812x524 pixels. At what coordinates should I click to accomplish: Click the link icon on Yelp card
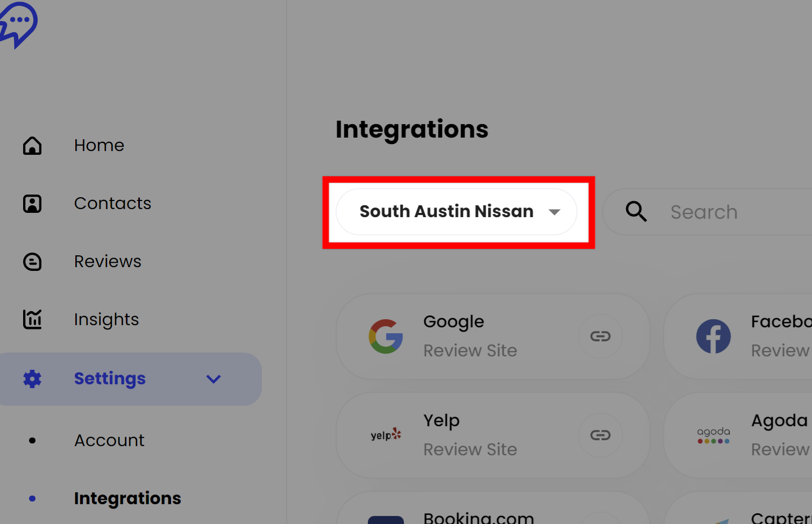600,435
